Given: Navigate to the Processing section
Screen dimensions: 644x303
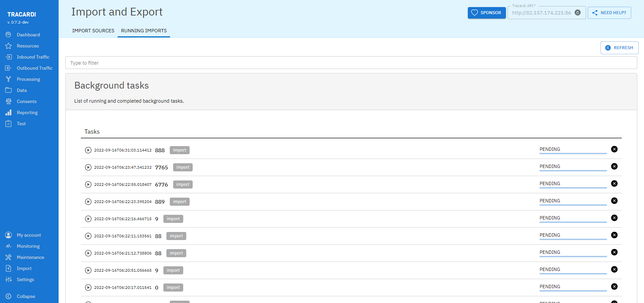Looking at the screenshot, I should (29, 79).
